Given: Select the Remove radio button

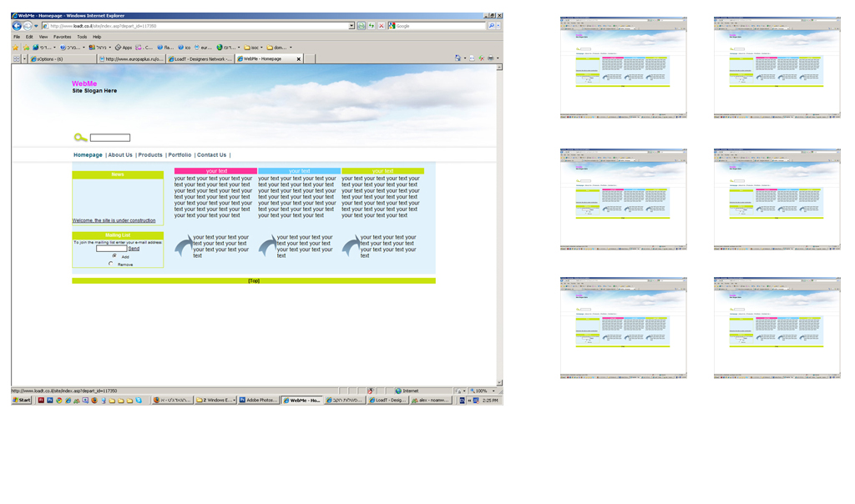Looking at the screenshot, I should pos(111,263).
